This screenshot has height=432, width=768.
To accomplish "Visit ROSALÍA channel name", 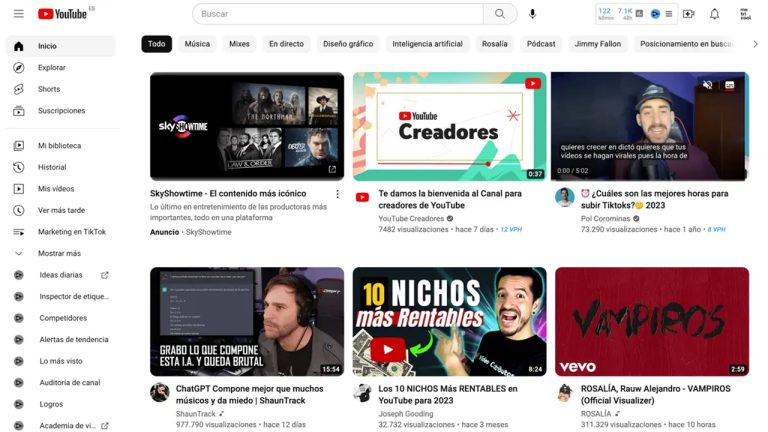I will tap(596, 414).
